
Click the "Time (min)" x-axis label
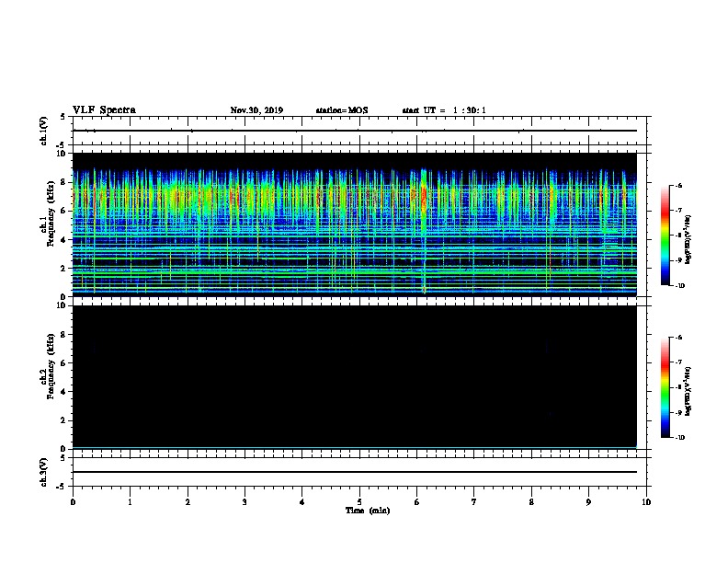[368, 511]
